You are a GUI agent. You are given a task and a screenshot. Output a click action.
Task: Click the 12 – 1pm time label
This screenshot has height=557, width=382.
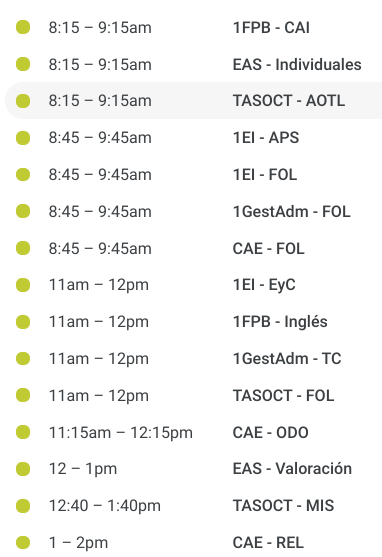83,469
